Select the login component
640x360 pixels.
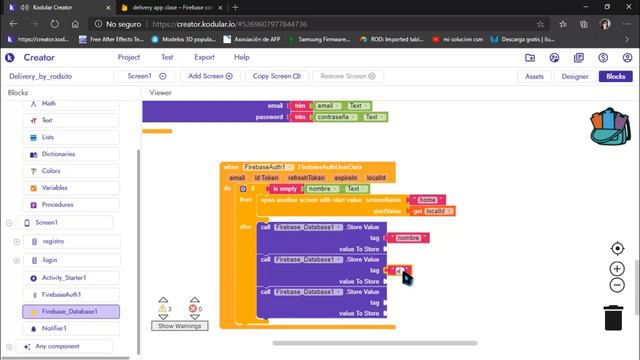coord(71,260)
